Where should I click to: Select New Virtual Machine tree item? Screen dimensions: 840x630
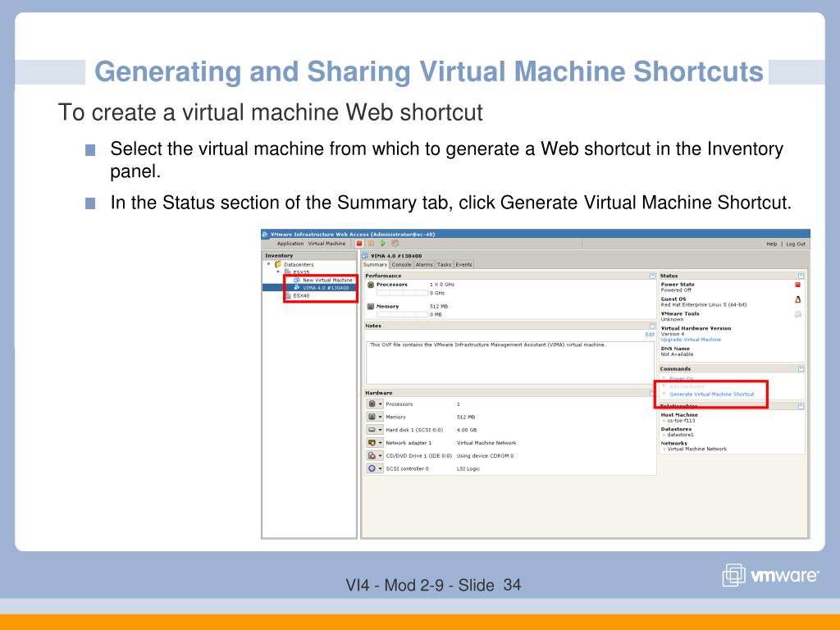click(327, 280)
